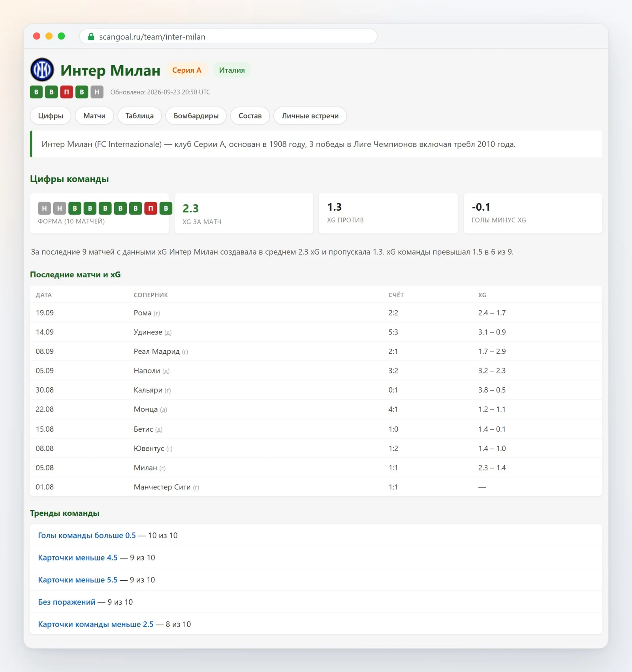632x672 pixels.
Task: Select the Ювентус opponent cell
Action: coord(153,449)
